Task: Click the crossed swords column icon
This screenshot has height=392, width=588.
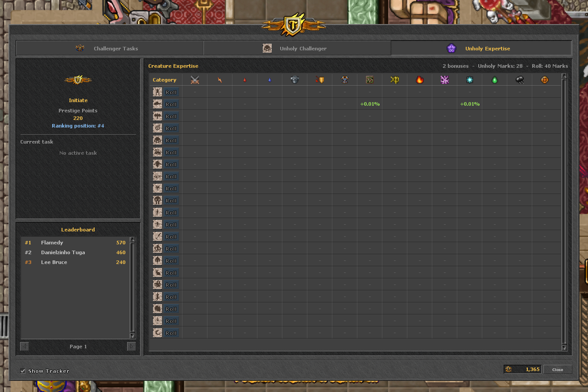Action: pyautogui.click(x=195, y=80)
